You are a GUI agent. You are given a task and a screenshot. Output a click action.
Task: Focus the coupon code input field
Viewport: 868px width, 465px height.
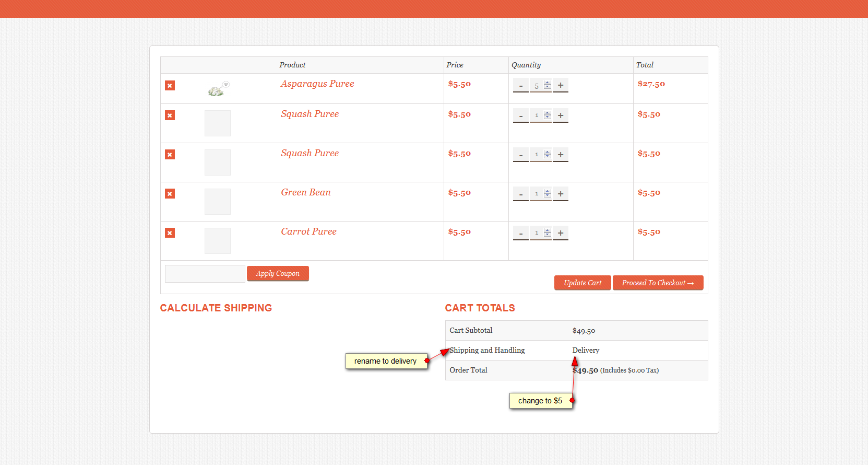205,274
